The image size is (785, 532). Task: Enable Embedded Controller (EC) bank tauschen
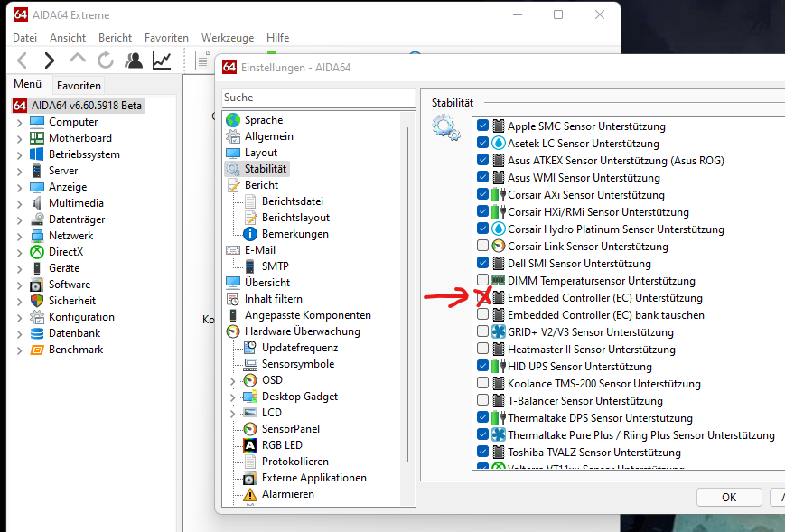pos(482,314)
